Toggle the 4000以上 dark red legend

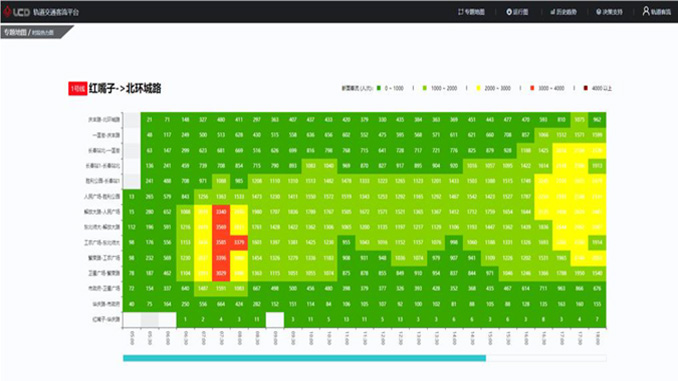click(598, 88)
